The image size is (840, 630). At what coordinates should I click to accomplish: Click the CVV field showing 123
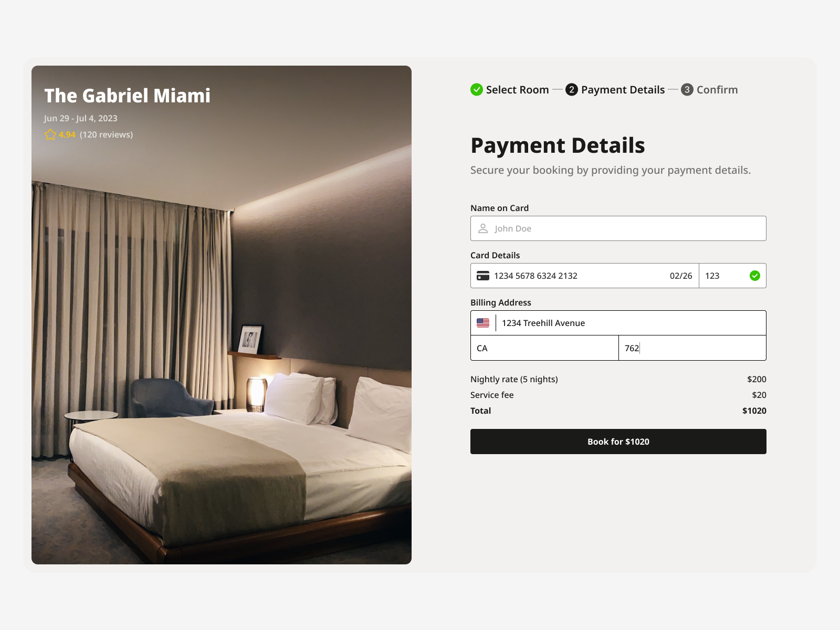pyautogui.click(x=723, y=276)
